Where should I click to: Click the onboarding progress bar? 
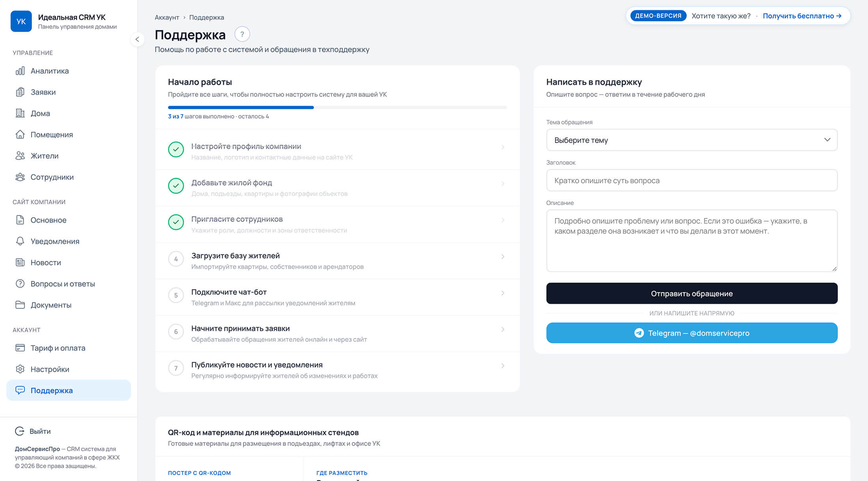click(x=337, y=107)
